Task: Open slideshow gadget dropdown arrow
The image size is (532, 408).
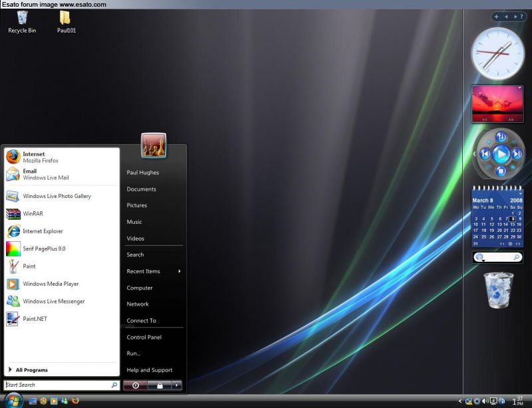Action: point(519,88)
